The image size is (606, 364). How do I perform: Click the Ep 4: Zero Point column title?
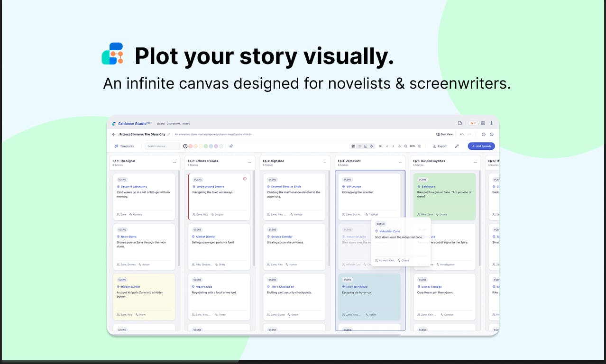[x=349, y=161]
